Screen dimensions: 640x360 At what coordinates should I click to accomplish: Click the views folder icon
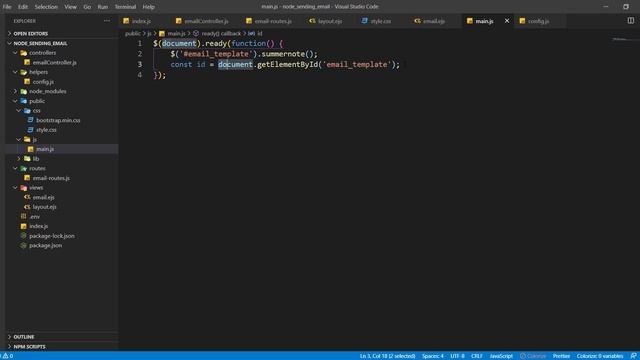click(x=24, y=188)
